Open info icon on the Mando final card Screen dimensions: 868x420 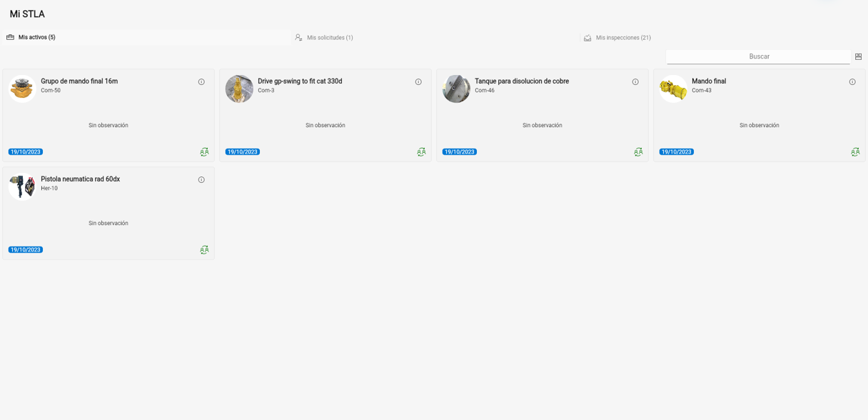point(852,82)
